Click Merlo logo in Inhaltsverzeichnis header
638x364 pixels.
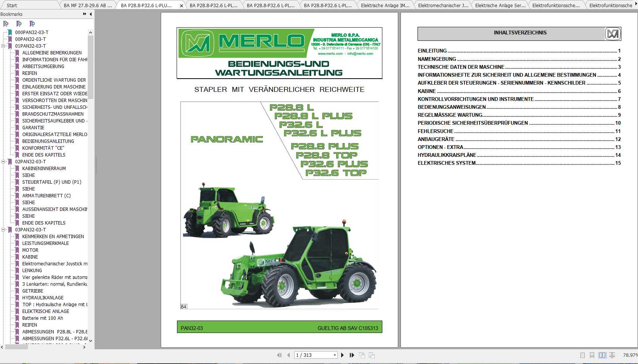click(x=612, y=34)
